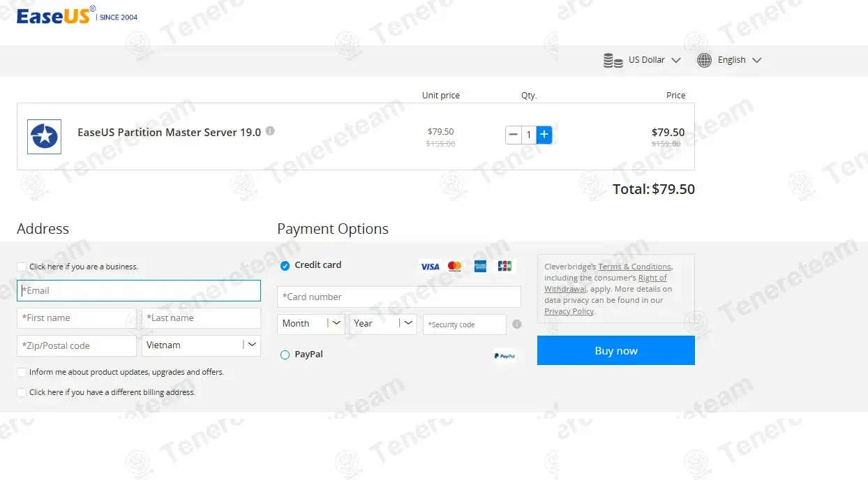The image size is (868, 492).
Task: Open the Terms & Conditions link
Action: (634, 267)
